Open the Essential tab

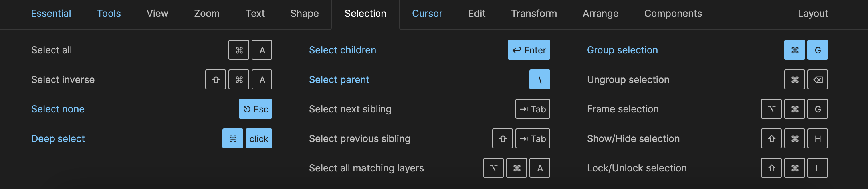tap(51, 14)
